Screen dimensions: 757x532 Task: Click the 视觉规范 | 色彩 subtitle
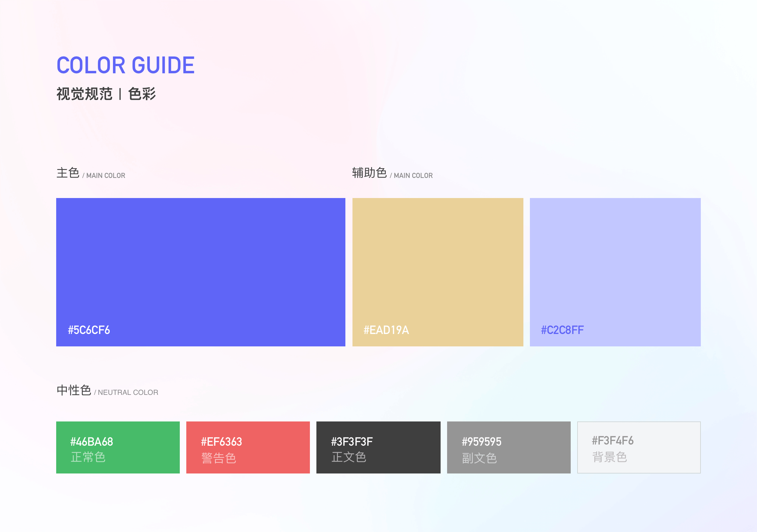[106, 94]
